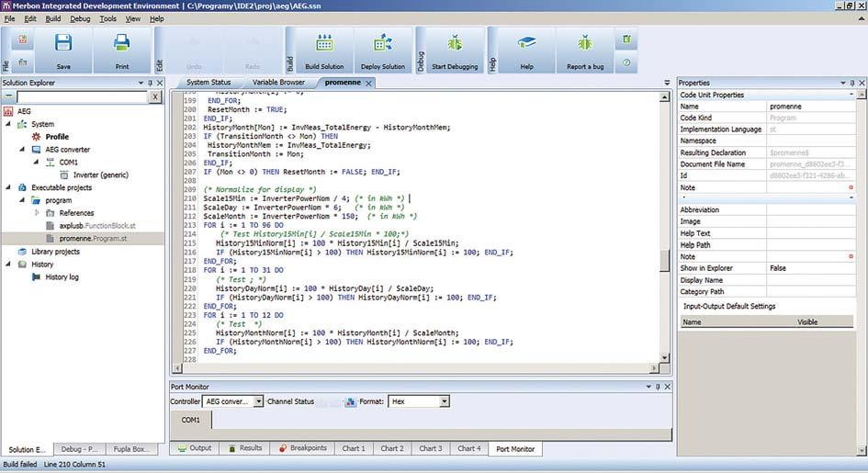Print the document with Print button
Screen dimensions: 868x473
coord(122,51)
